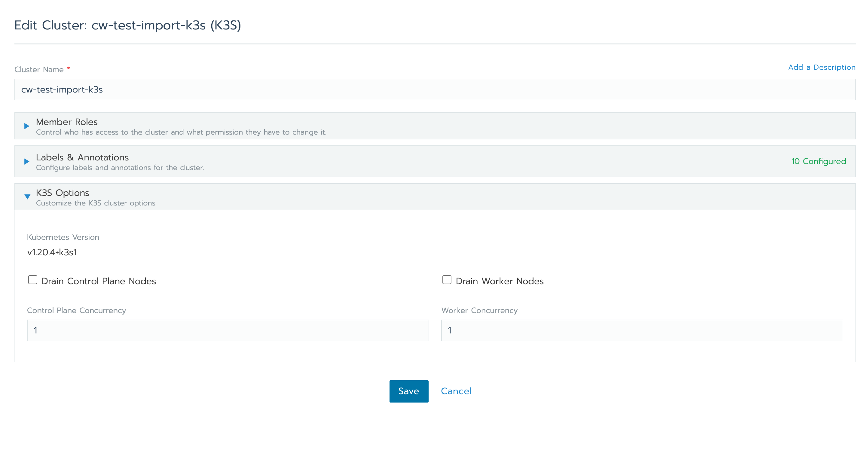Open the Add a Description link
Viewport: 868px width, 453px height.
pos(821,67)
